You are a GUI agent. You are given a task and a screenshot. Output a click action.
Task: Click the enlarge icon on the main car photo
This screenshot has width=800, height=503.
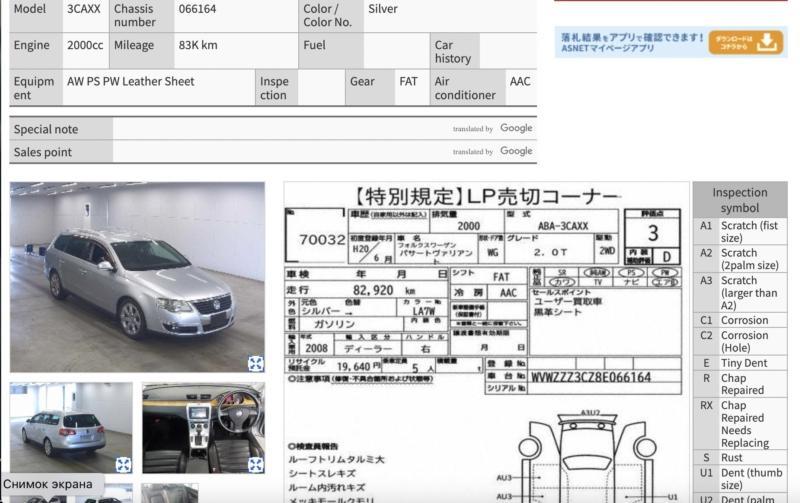[x=255, y=364]
